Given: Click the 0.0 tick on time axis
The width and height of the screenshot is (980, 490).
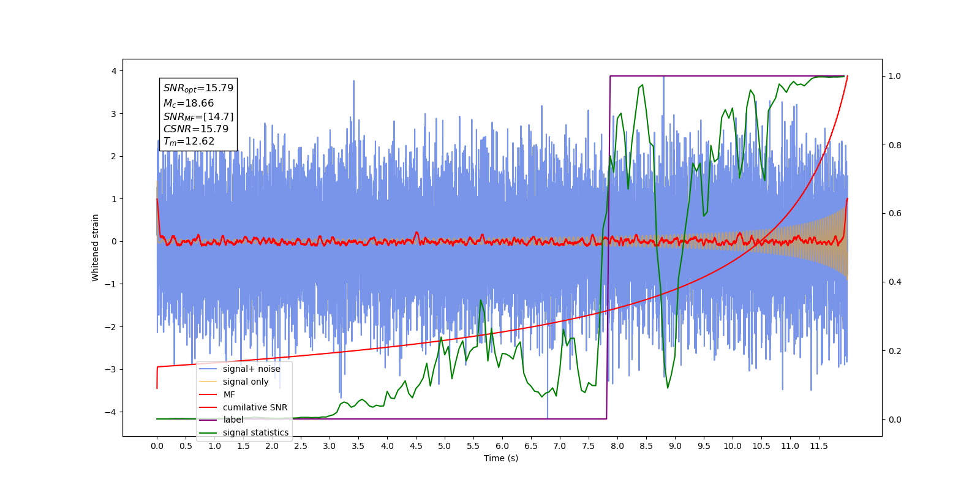Looking at the screenshot, I should (157, 446).
